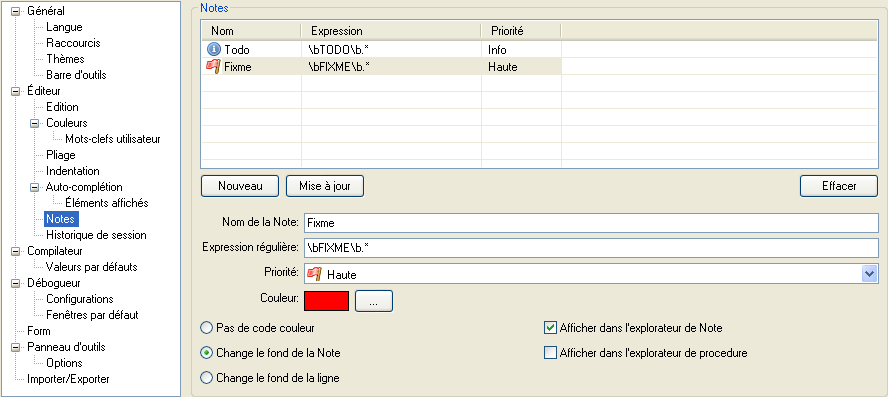The height and width of the screenshot is (397, 888).
Task: Collapse the Panneau d'outils tree node
Action: [15, 347]
